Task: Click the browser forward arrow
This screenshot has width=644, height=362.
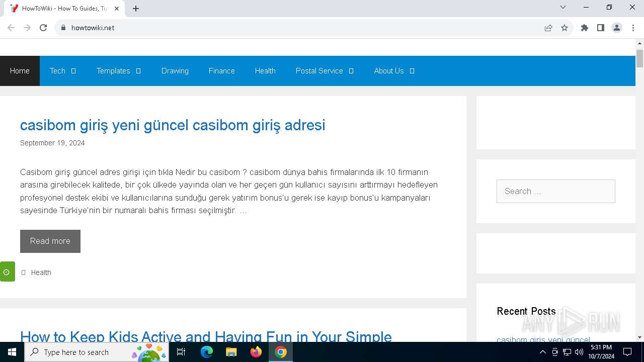Action: [27, 28]
